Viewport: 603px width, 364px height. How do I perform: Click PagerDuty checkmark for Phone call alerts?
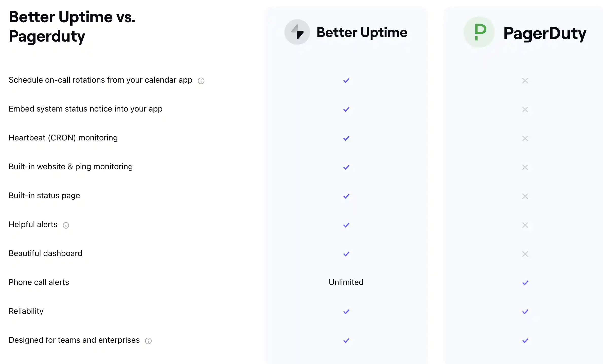pyautogui.click(x=525, y=283)
